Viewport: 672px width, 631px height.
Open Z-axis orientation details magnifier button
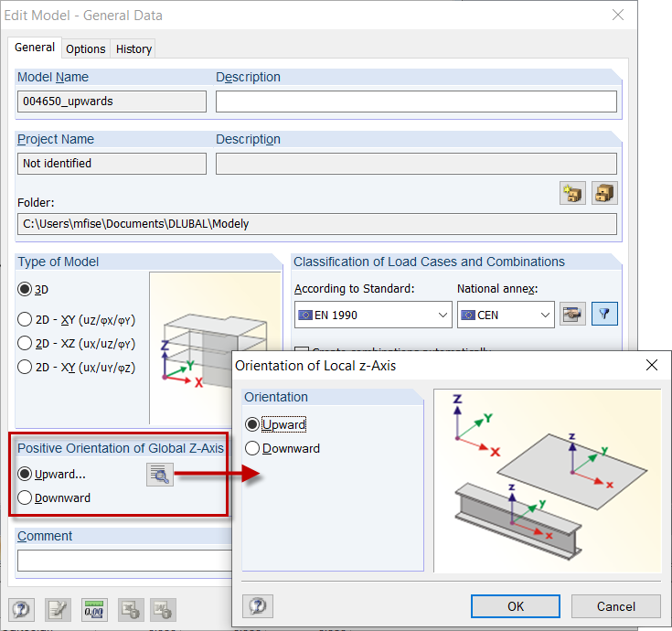point(160,475)
